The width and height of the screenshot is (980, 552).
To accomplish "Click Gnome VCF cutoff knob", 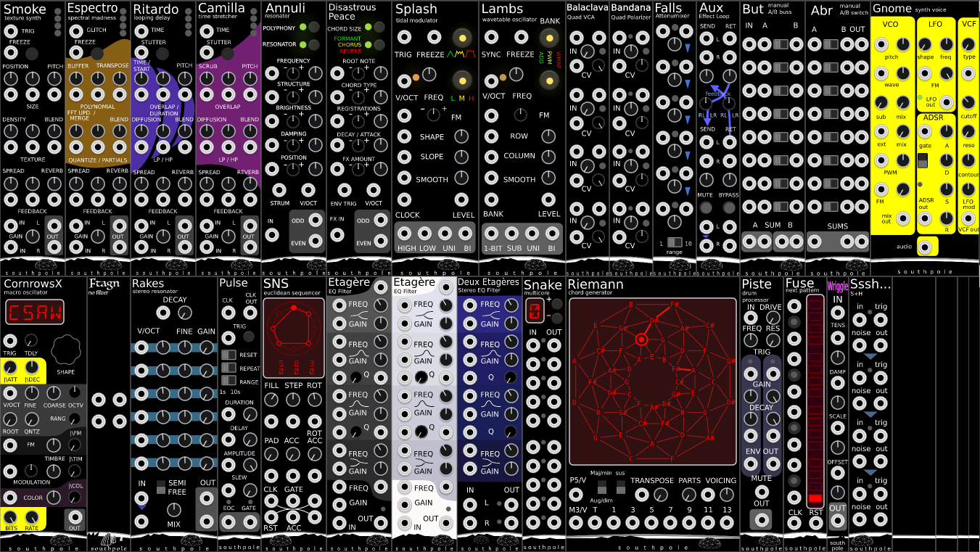I will coord(969,102).
